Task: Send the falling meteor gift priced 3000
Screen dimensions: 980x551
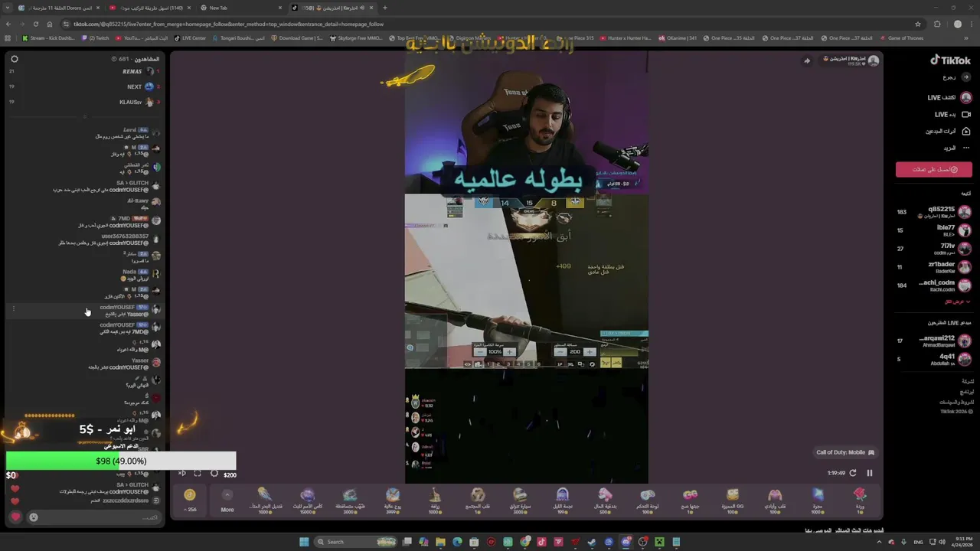Action: 350,500
